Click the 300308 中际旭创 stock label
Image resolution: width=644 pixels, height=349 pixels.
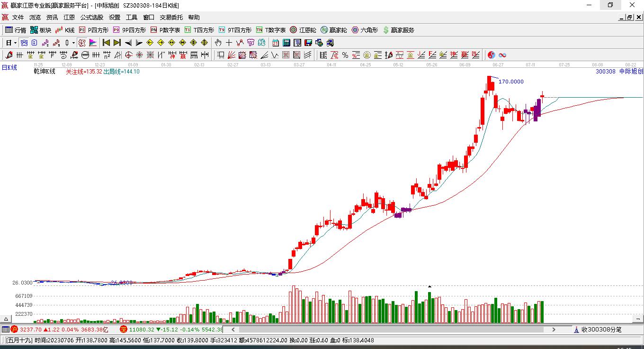click(619, 72)
